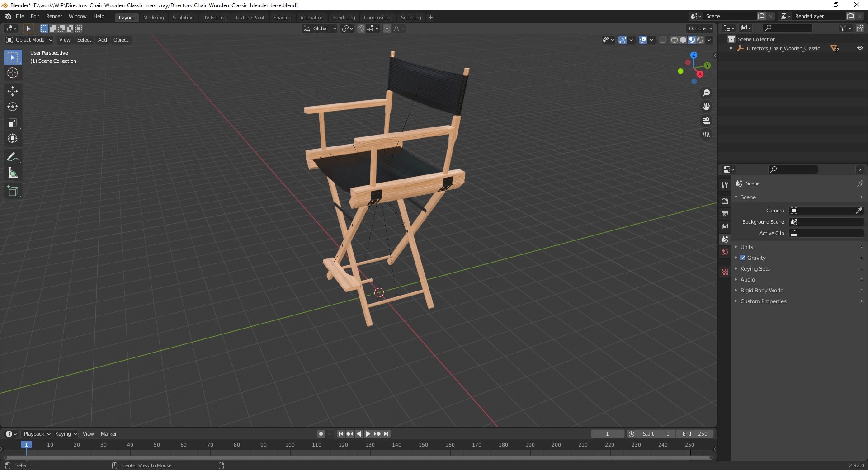The image size is (868, 470).
Task: Select the Annotate tool
Action: tap(13, 157)
